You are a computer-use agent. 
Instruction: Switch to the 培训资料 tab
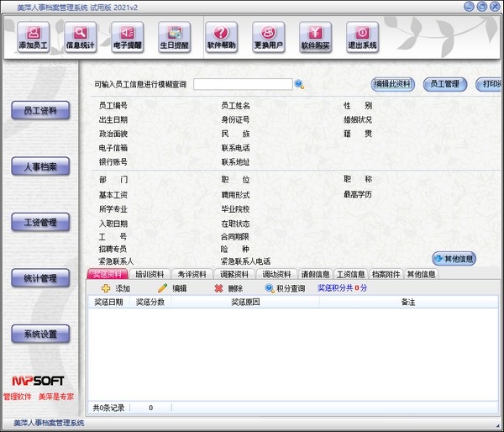click(x=150, y=274)
